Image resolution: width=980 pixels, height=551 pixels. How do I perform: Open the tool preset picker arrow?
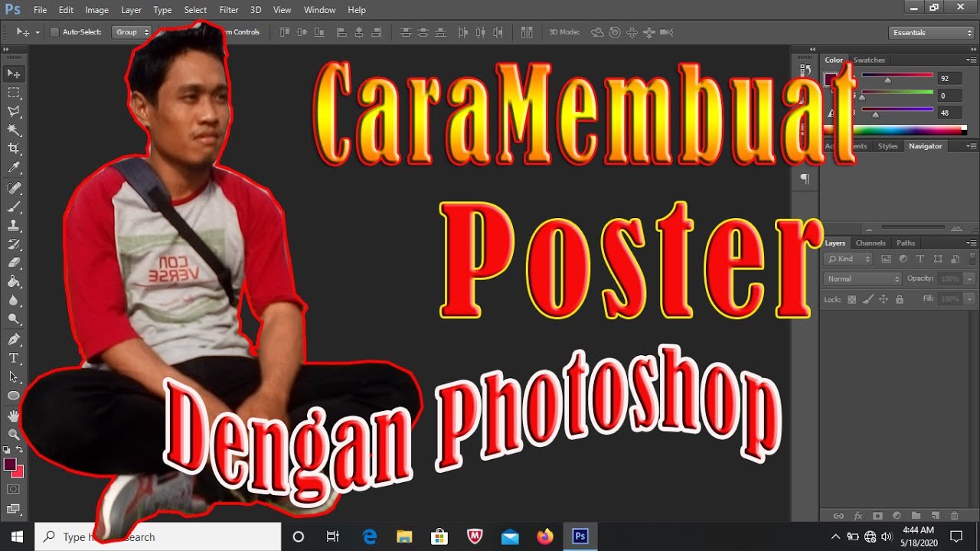point(37,32)
